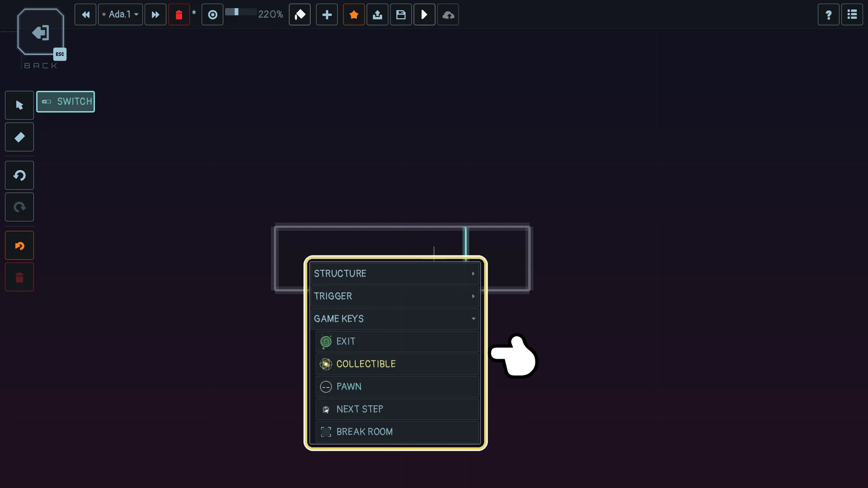Click the orange star favorite icon
This screenshot has height=488, width=868.
(x=354, y=14)
